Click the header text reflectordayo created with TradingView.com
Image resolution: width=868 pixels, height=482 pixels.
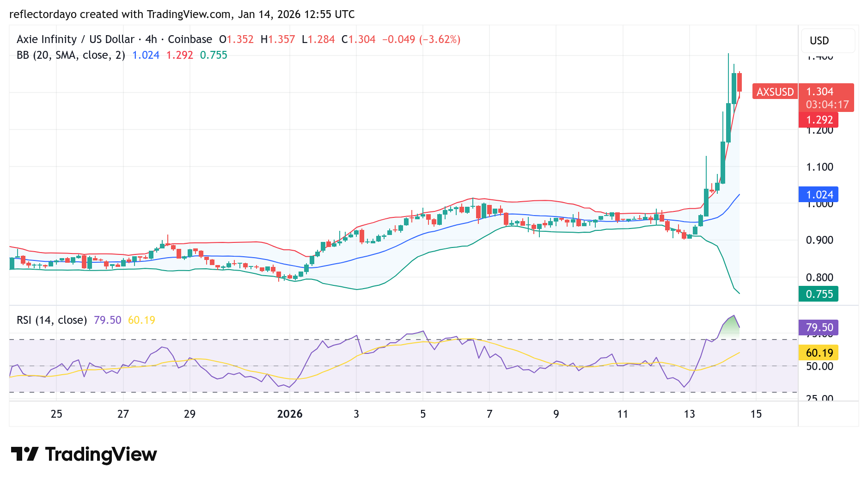point(120,14)
